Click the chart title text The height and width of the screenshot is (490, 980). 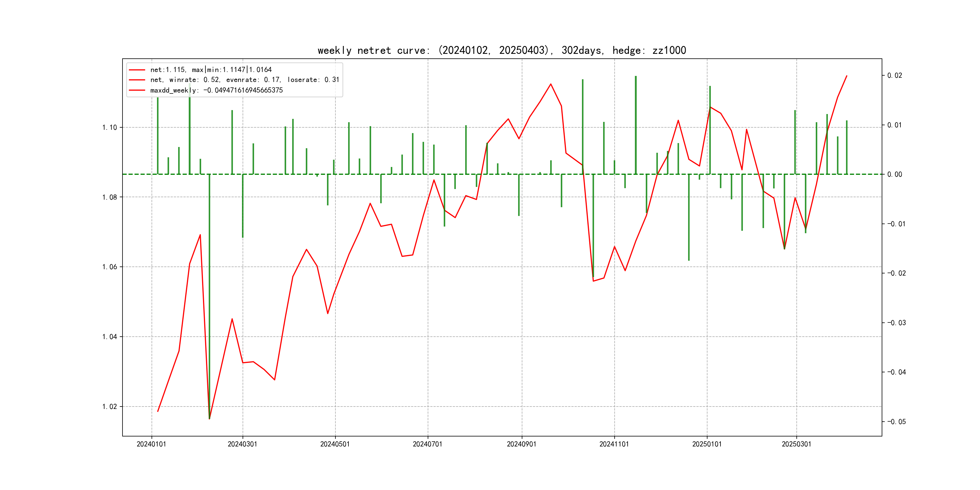point(501,50)
